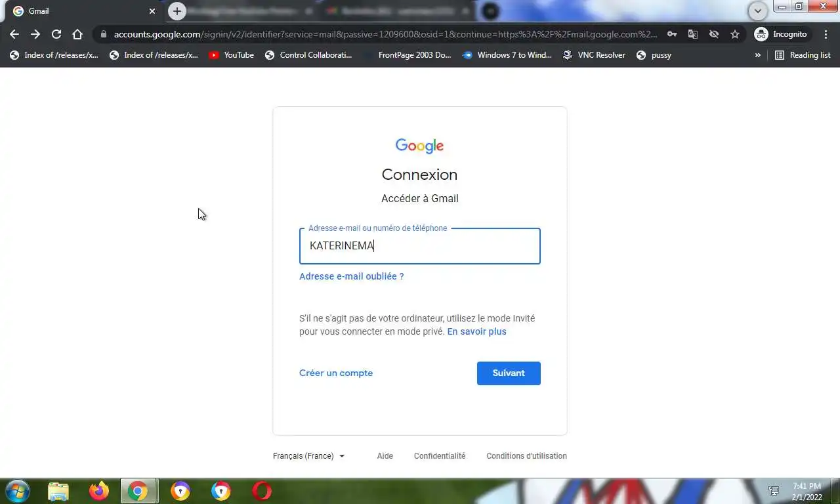Open Windows Explorer from the taskbar
Viewport: 840px width, 504px height.
click(58, 491)
